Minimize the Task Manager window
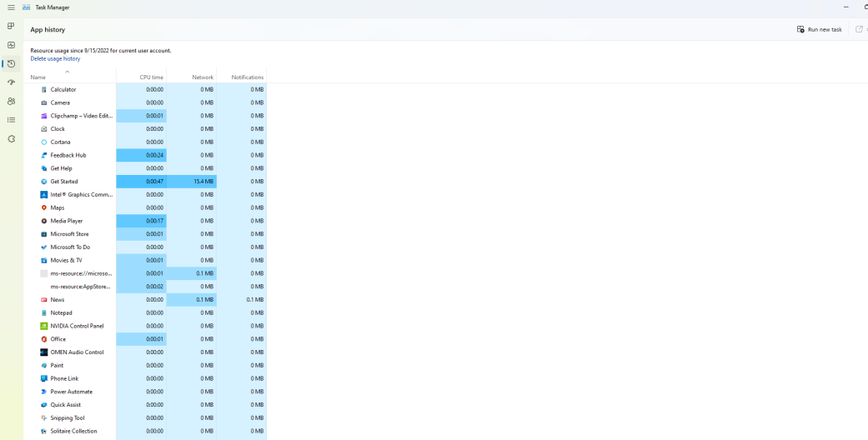This screenshot has width=868, height=440. point(845,7)
